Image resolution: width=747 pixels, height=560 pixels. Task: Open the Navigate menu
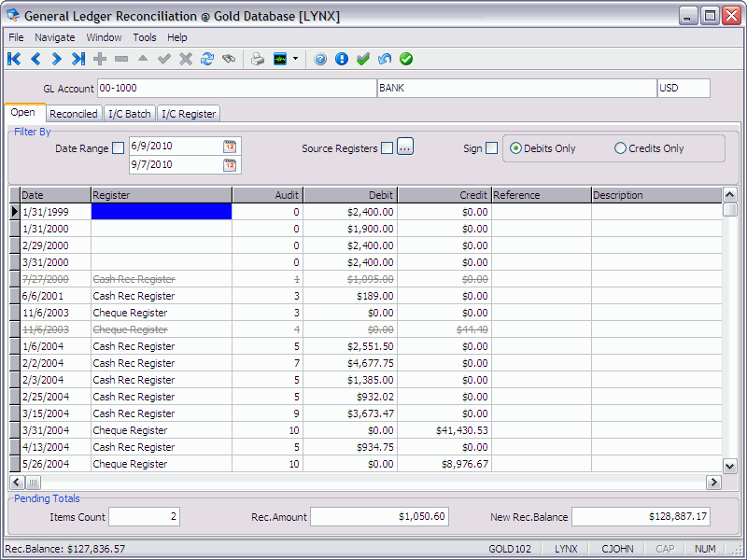point(55,37)
